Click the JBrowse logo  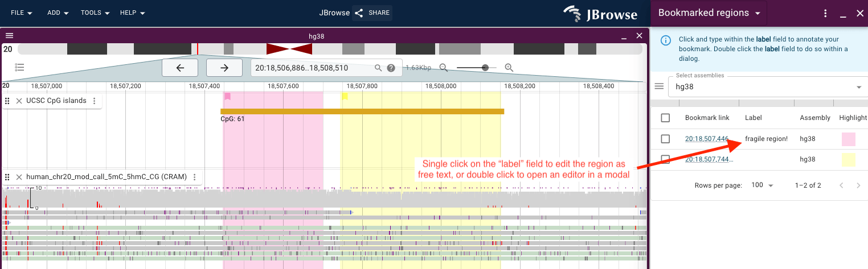point(600,13)
